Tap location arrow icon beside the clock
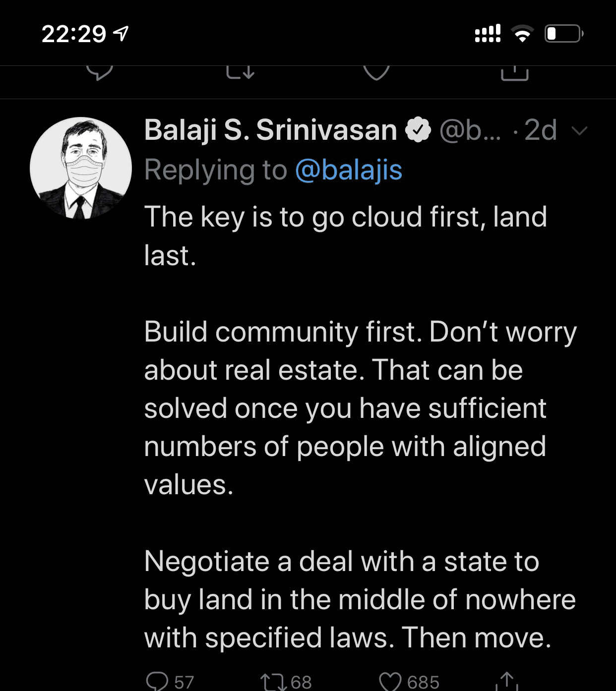 click(122, 34)
